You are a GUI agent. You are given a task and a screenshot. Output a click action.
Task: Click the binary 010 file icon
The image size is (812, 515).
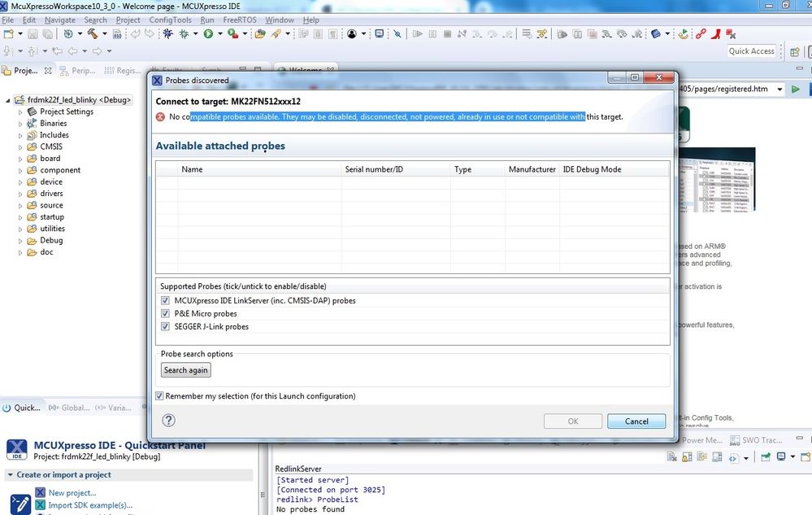(118, 34)
